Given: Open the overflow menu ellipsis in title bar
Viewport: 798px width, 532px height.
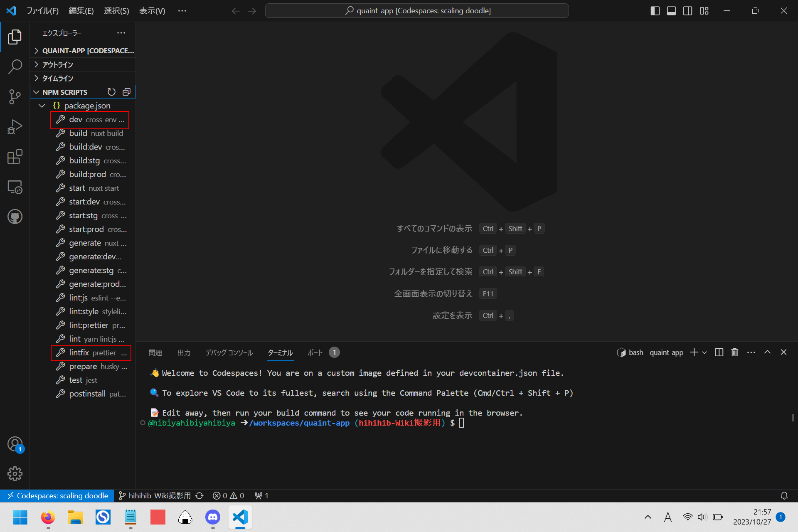Looking at the screenshot, I should (182, 11).
